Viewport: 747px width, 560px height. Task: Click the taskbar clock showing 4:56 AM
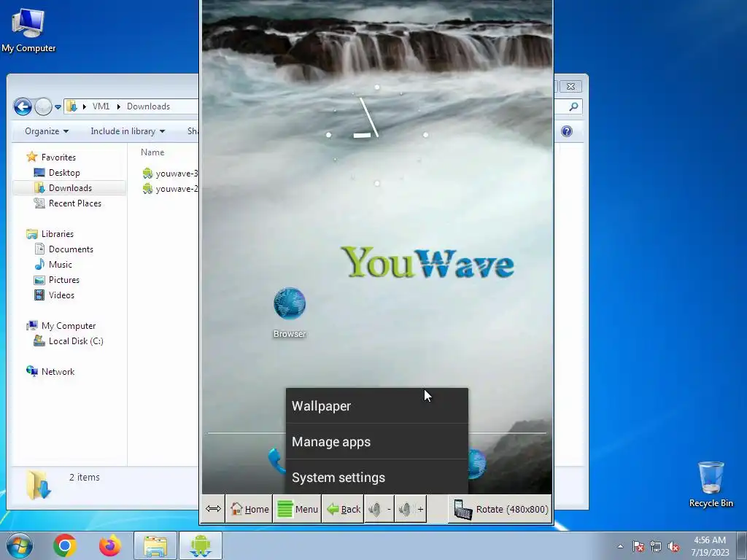[x=710, y=546]
